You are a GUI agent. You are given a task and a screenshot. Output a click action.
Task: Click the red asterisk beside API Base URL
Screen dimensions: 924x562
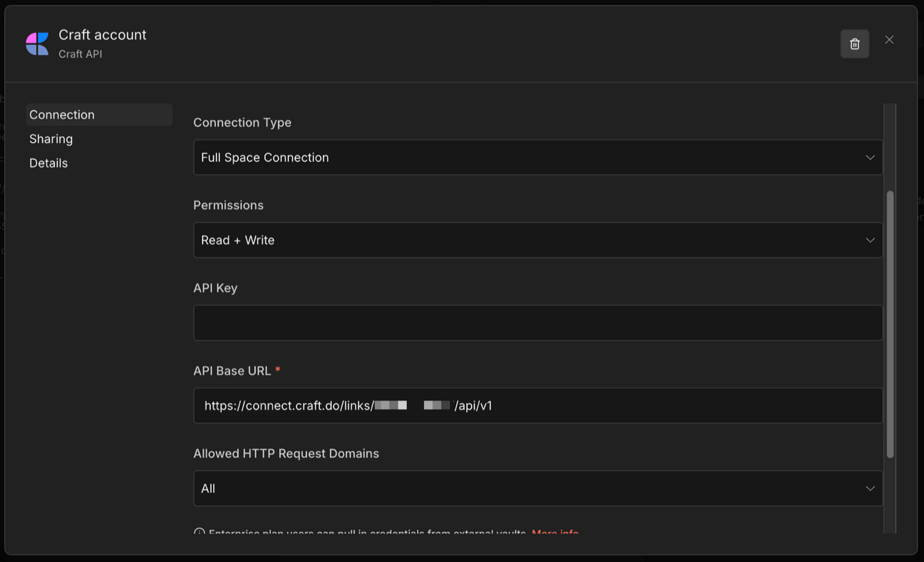[277, 370]
